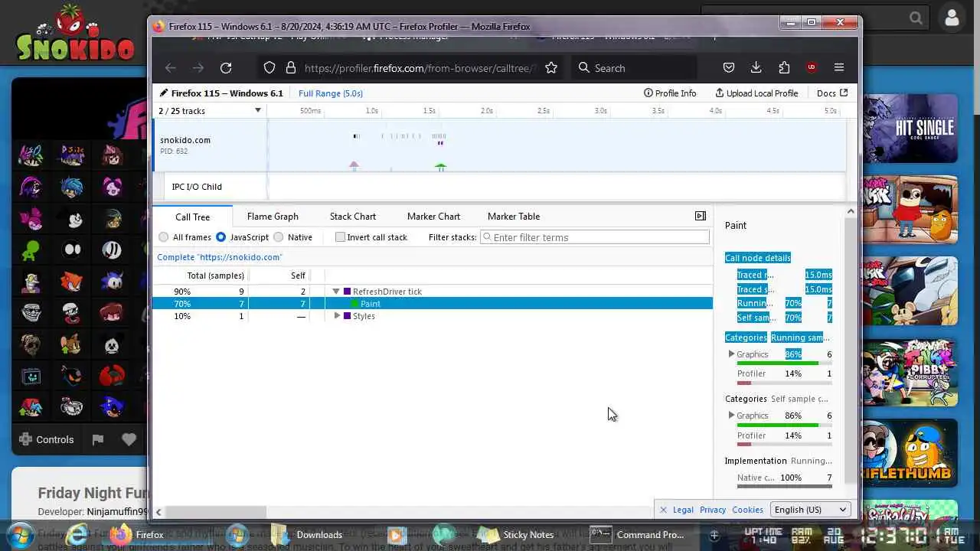
Task: Switch to the Call Tree tab
Action: coord(192,217)
